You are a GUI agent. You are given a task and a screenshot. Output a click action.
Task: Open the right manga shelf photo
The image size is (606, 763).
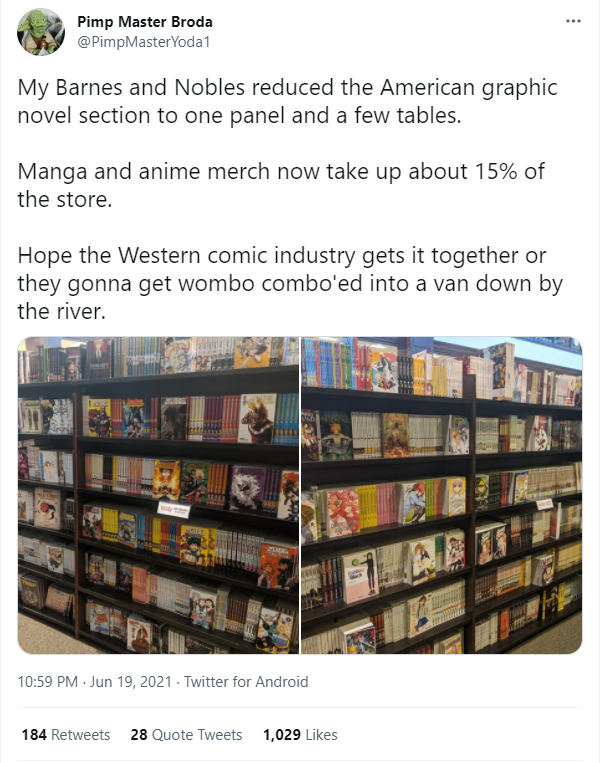(x=441, y=495)
